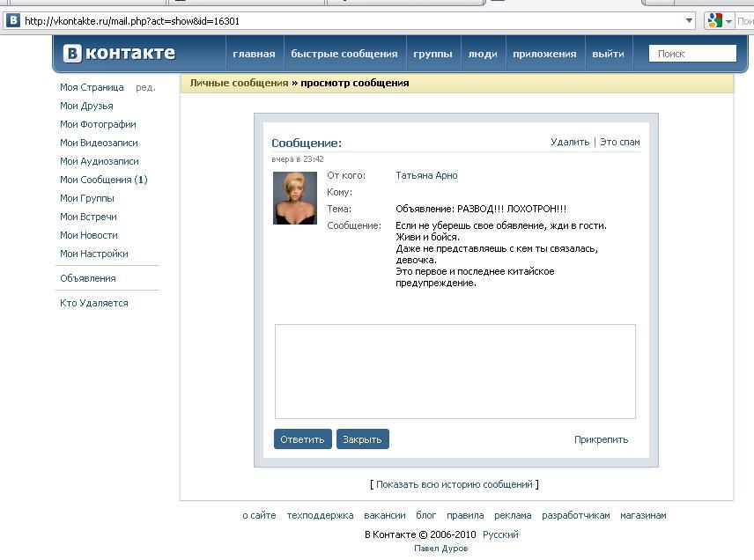Open Мои Новости in sidebar
The image size is (754, 560).
[x=89, y=235]
